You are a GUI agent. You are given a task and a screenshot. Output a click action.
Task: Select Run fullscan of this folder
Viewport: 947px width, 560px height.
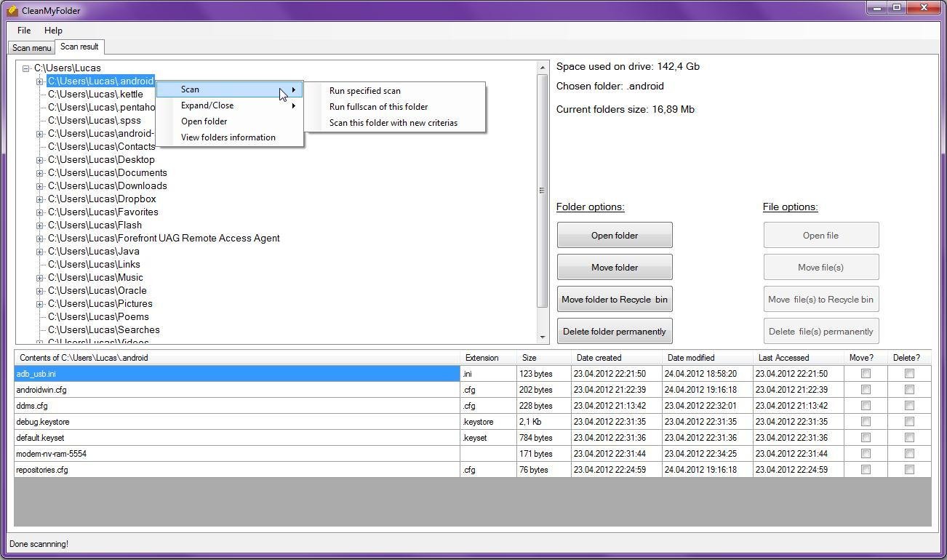coord(394,107)
